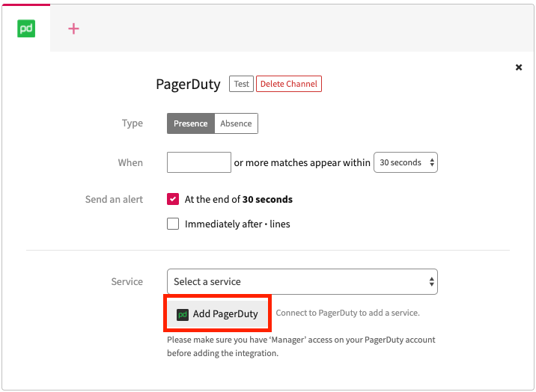Add a new alert channel with plus icon
Screen dimensions: 536x392
pos(73,28)
